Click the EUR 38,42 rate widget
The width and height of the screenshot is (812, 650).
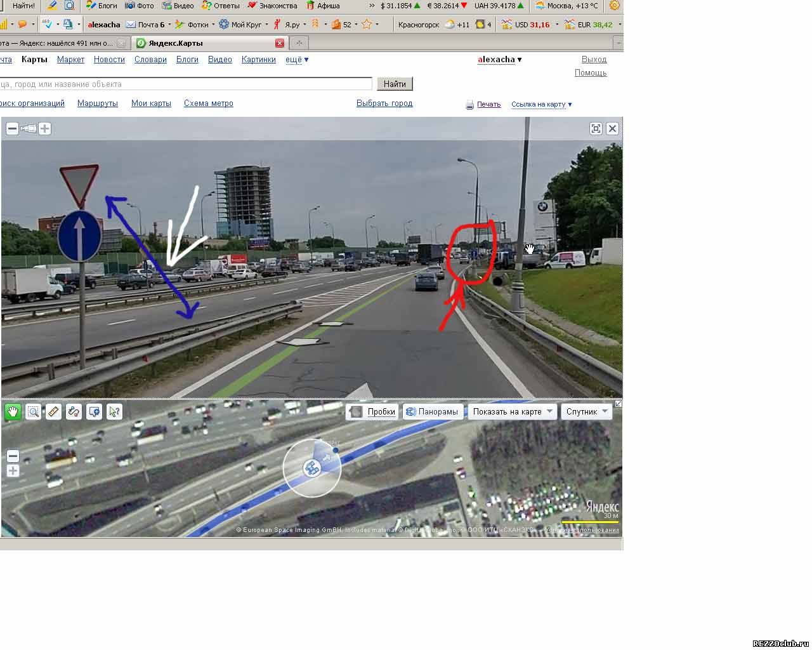tap(589, 25)
